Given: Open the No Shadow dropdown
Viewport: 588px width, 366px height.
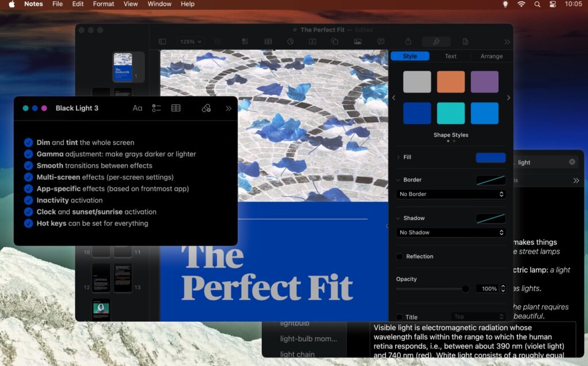Looking at the screenshot, I should point(451,233).
